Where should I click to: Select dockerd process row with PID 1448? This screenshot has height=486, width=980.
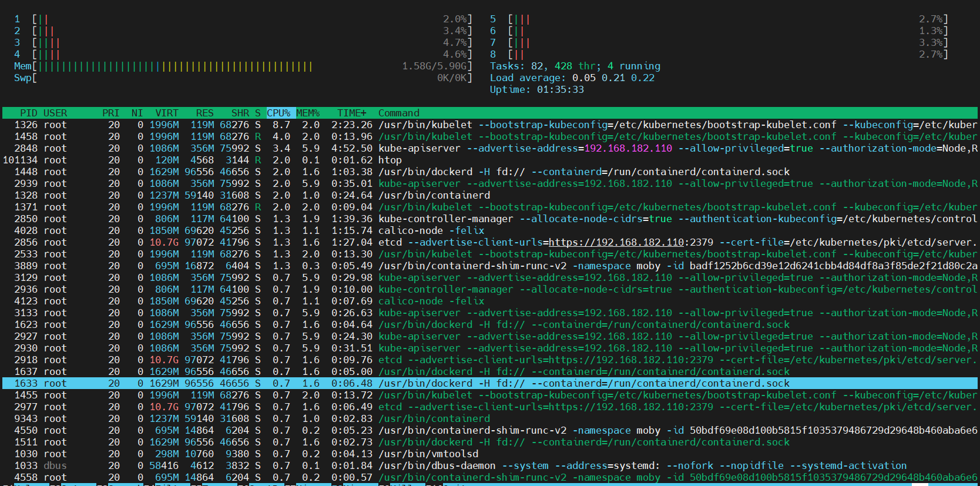click(x=490, y=172)
